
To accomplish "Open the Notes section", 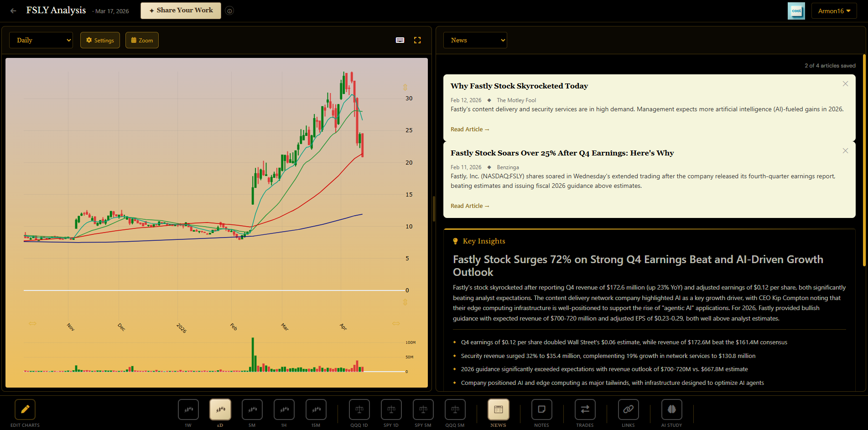I will pyautogui.click(x=542, y=409).
